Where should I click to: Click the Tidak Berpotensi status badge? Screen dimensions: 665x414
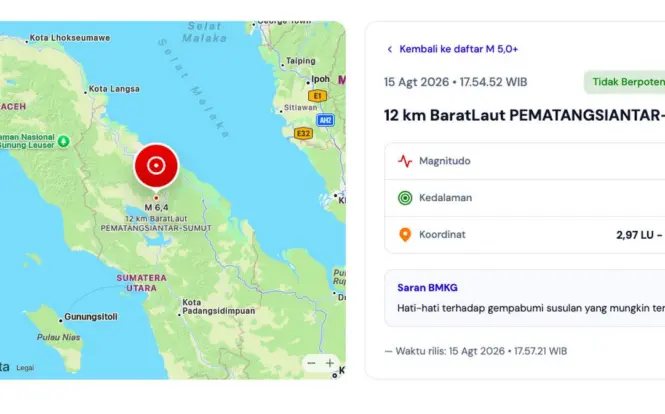click(624, 82)
